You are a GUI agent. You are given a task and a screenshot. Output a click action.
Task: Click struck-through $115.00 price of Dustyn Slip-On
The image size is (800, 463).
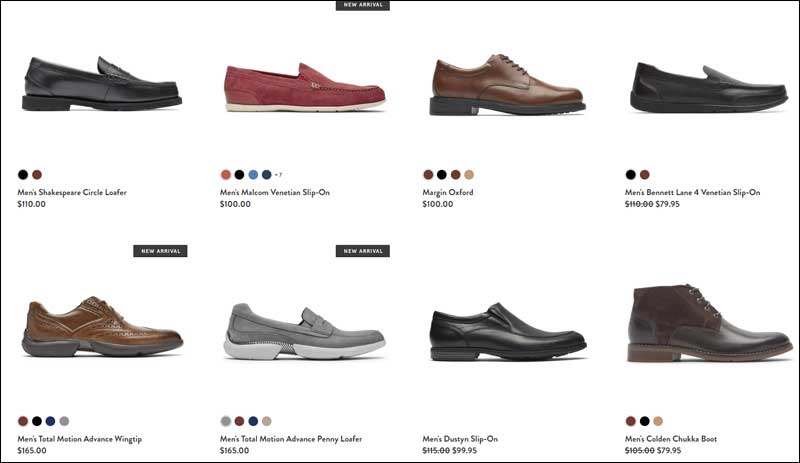click(x=436, y=451)
